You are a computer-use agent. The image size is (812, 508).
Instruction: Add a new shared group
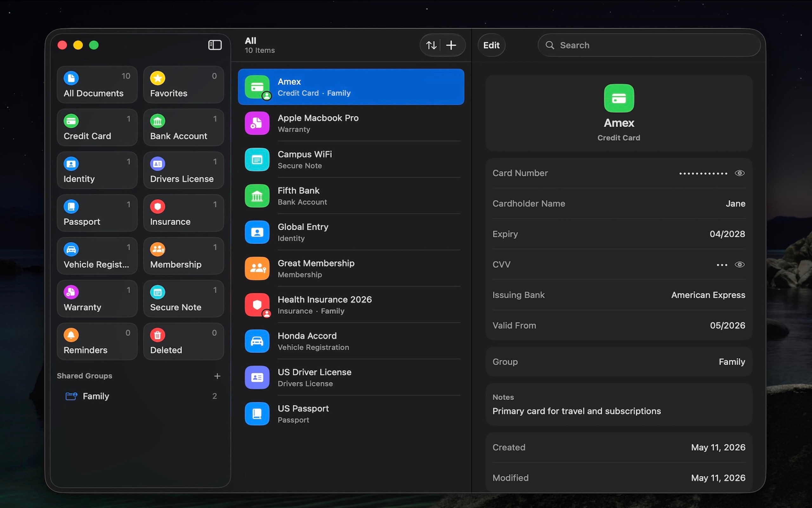click(217, 376)
